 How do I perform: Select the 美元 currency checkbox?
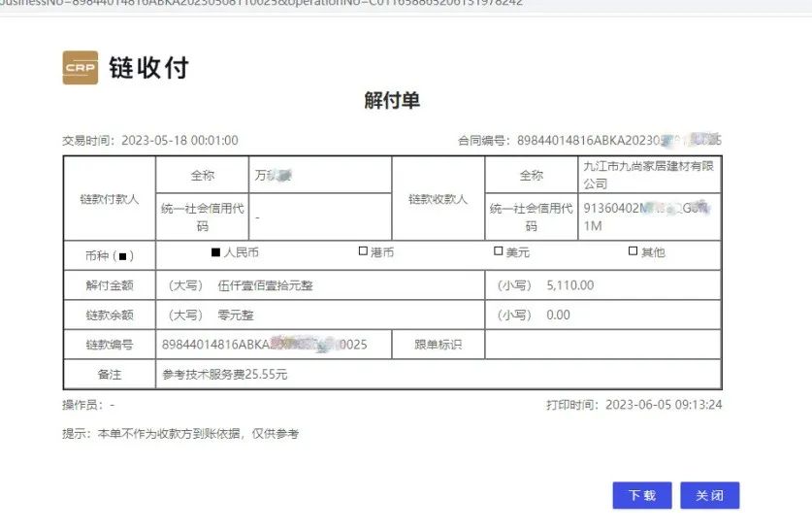click(499, 251)
